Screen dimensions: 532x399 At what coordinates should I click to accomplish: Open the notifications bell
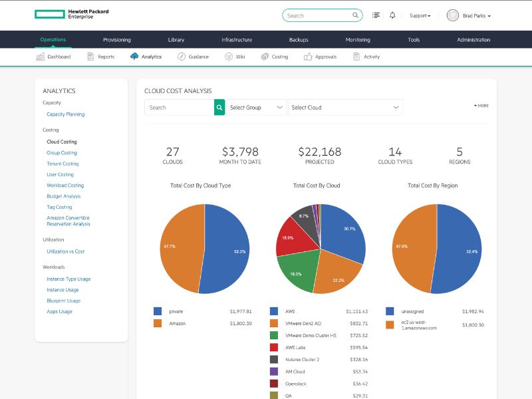[x=392, y=15]
